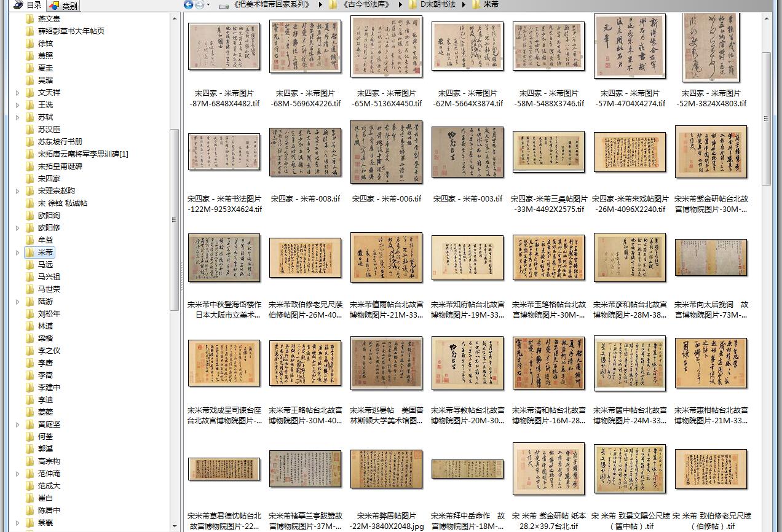
Task: Open thumbnail of 宋米芾向太后挽词
Action: (x=711, y=257)
